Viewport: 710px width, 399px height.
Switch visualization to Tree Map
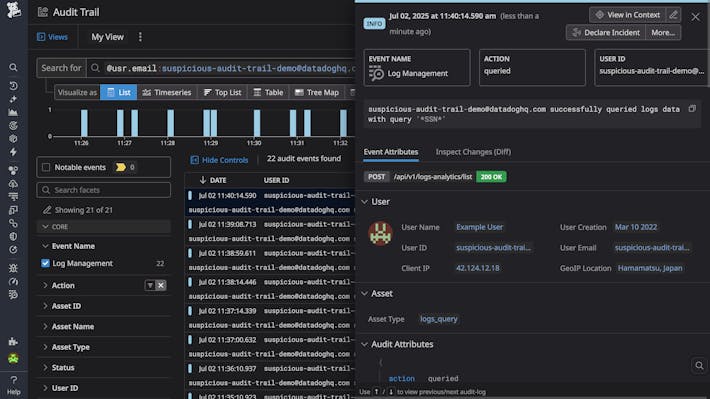click(317, 92)
